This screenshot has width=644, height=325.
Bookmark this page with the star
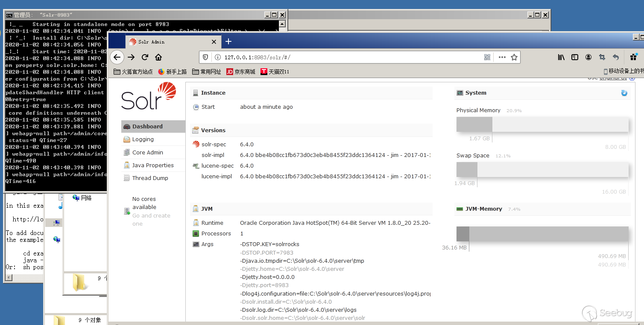(x=514, y=57)
